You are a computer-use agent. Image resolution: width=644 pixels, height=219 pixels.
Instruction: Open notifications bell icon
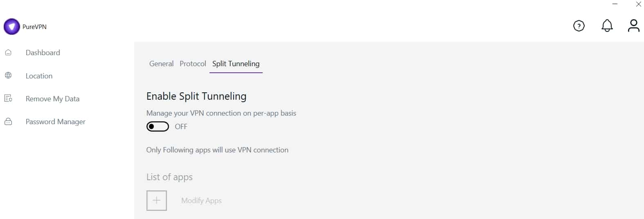coord(607,26)
